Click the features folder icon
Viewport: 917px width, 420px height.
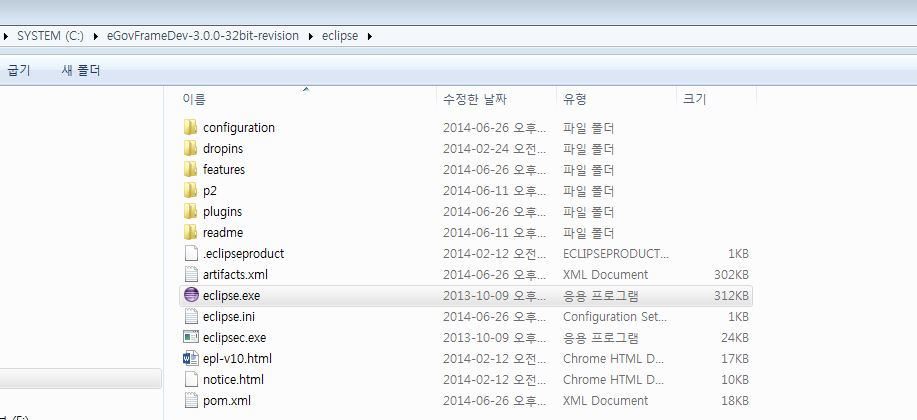click(x=192, y=170)
